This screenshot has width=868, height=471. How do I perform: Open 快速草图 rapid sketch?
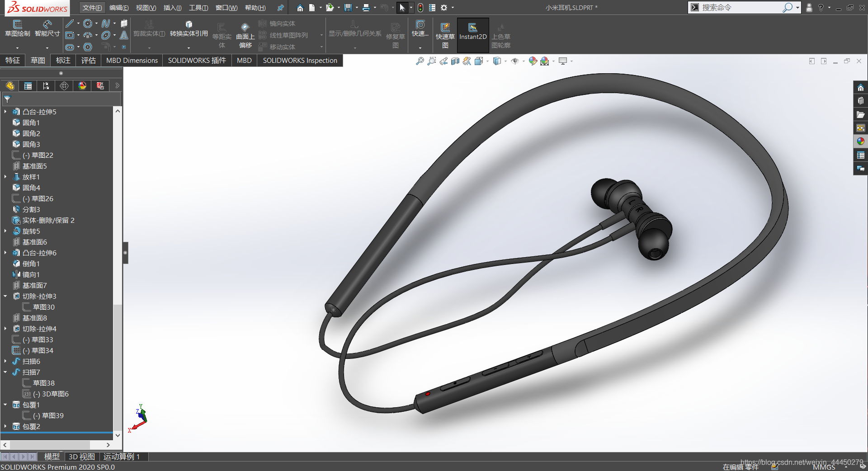tap(445, 34)
